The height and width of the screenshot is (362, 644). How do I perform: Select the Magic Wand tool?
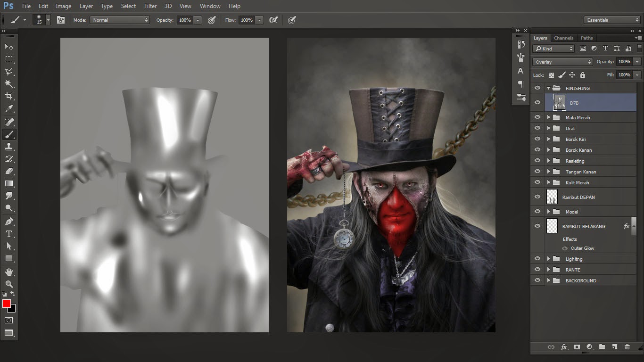(x=9, y=84)
